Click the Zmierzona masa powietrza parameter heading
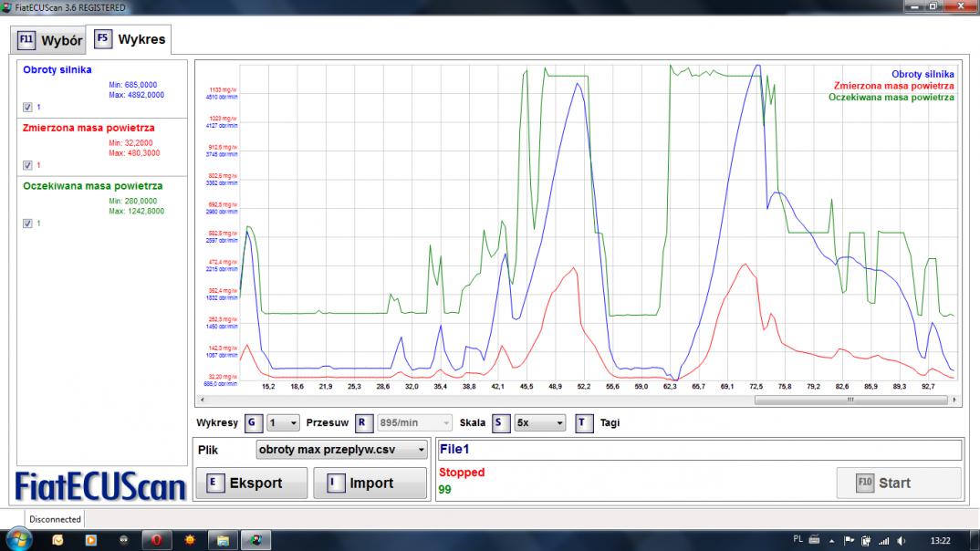This screenshot has width=980, height=551. click(89, 128)
